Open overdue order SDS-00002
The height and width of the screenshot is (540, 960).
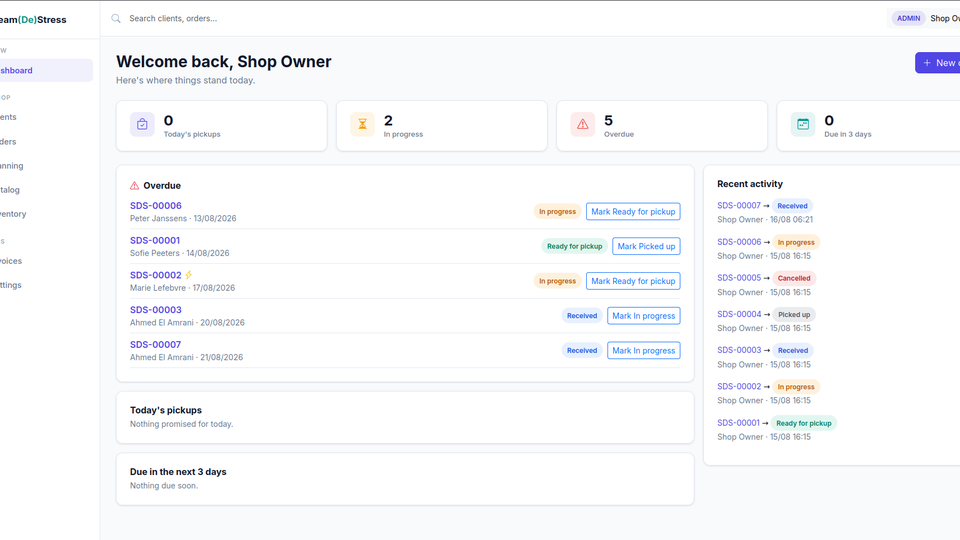pos(156,275)
